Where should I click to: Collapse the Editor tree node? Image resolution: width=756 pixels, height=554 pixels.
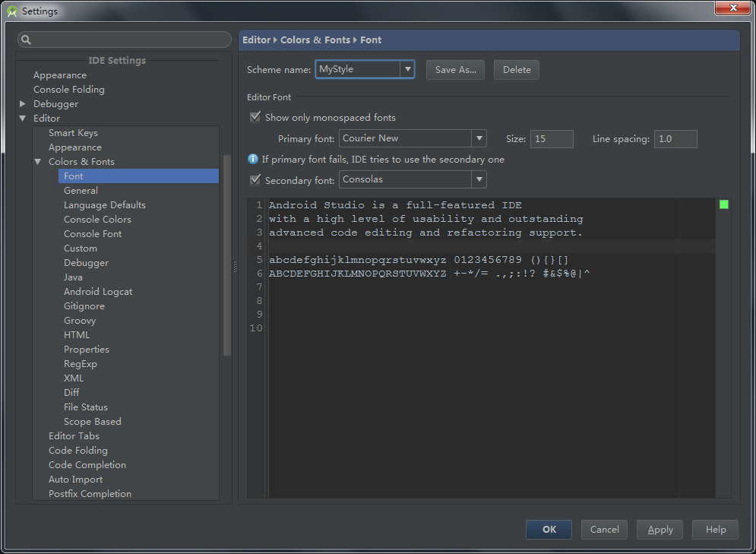pos(23,119)
